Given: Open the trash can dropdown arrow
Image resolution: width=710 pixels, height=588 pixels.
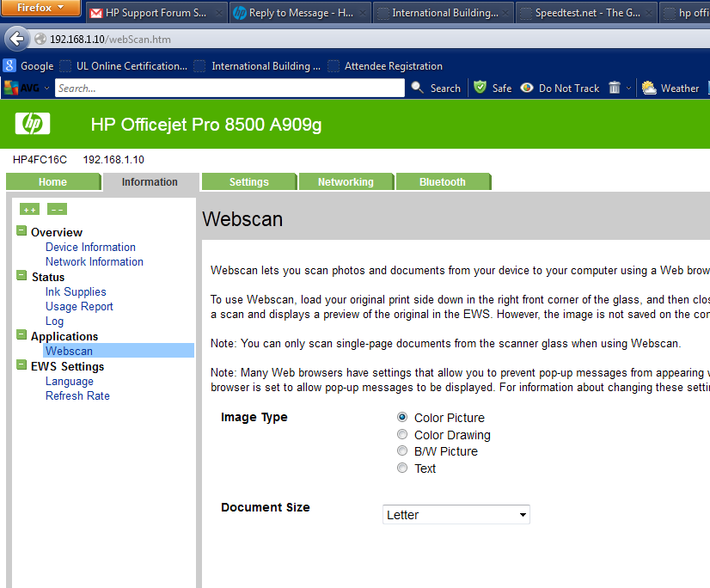Looking at the screenshot, I should pyautogui.click(x=628, y=89).
